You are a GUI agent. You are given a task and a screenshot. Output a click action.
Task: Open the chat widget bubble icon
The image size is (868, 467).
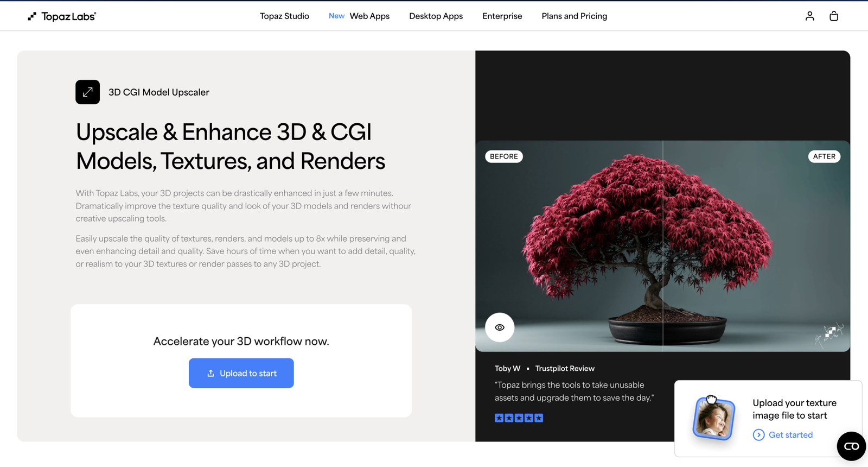[x=851, y=446]
